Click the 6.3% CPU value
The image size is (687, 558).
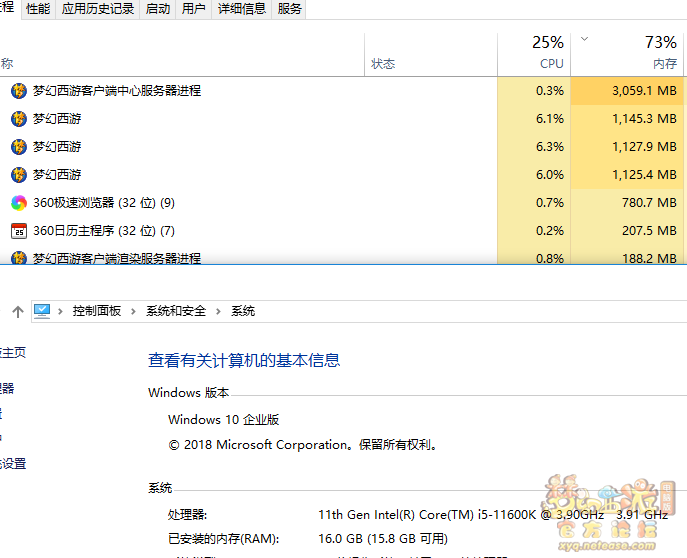(x=550, y=147)
